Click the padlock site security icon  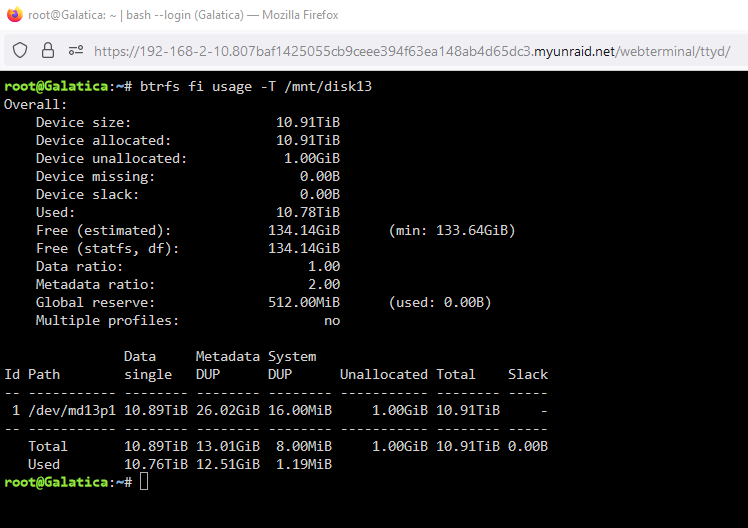pos(48,50)
